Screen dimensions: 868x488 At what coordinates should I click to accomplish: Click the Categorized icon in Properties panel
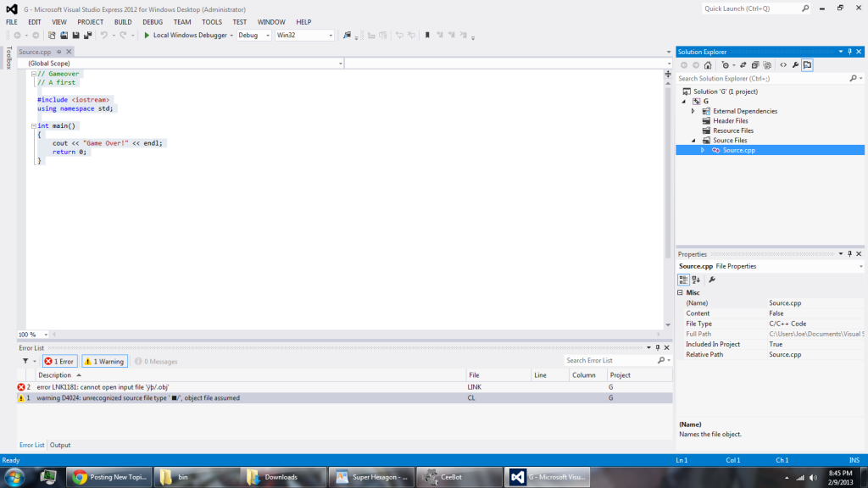tap(684, 280)
